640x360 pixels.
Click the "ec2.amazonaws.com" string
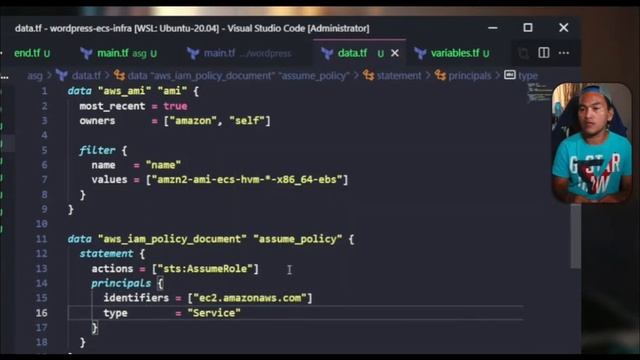point(250,298)
